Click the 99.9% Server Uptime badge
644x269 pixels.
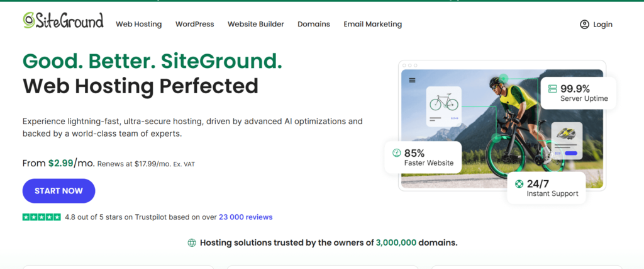(x=579, y=93)
